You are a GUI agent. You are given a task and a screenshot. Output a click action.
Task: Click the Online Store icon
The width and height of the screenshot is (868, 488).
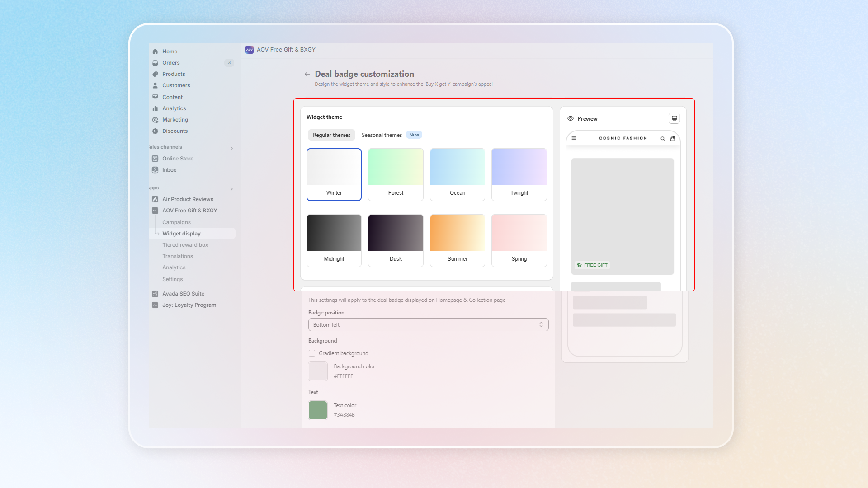click(x=155, y=159)
